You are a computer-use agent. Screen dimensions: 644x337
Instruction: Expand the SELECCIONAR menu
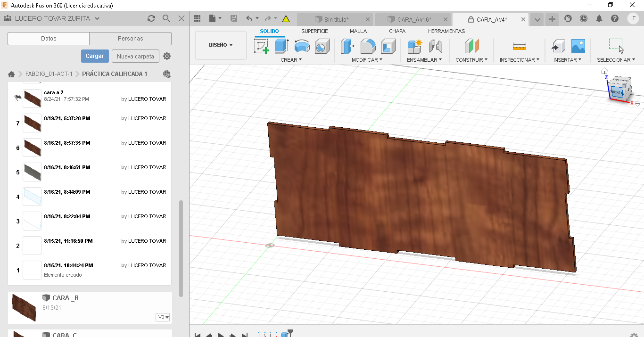pos(616,60)
